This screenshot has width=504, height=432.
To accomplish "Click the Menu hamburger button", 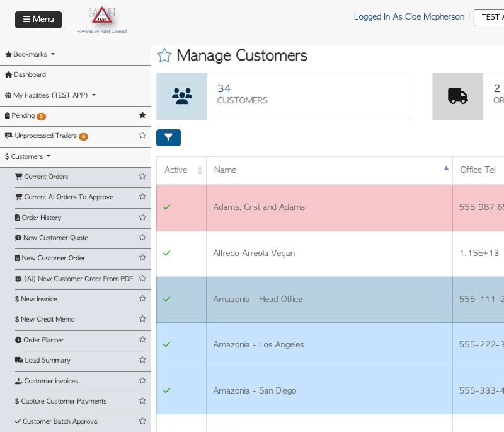I will click(x=38, y=20).
